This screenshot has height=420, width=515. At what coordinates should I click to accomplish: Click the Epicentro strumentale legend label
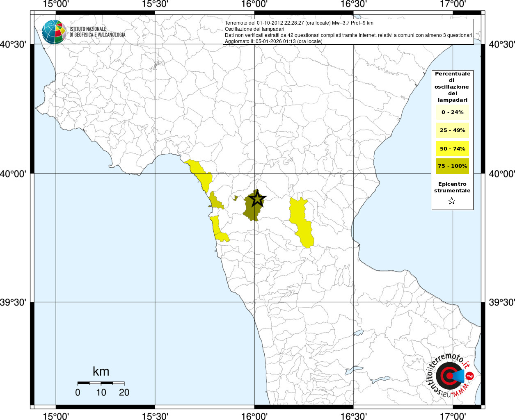click(452, 187)
